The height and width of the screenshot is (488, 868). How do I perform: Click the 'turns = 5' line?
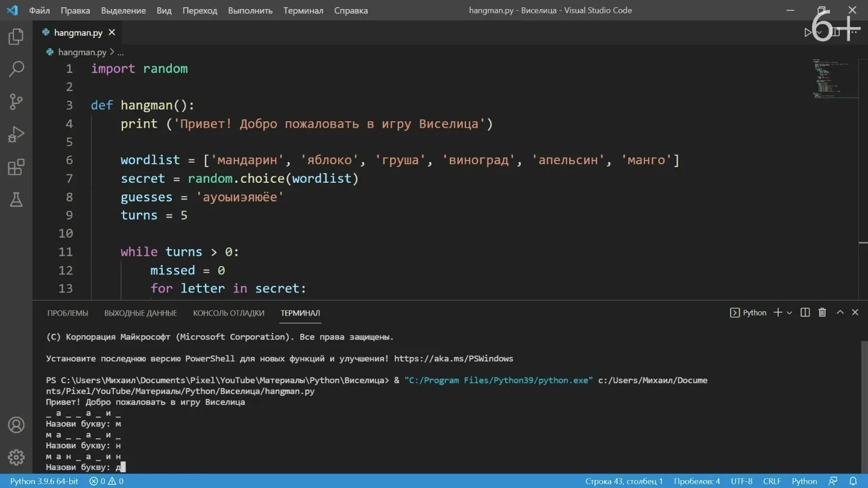[154, 215]
